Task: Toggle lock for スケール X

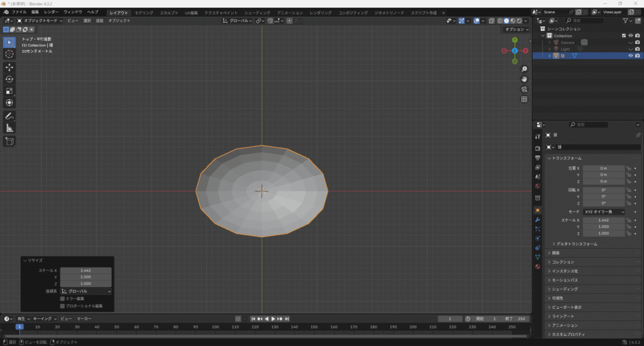Action: (628, 220)
